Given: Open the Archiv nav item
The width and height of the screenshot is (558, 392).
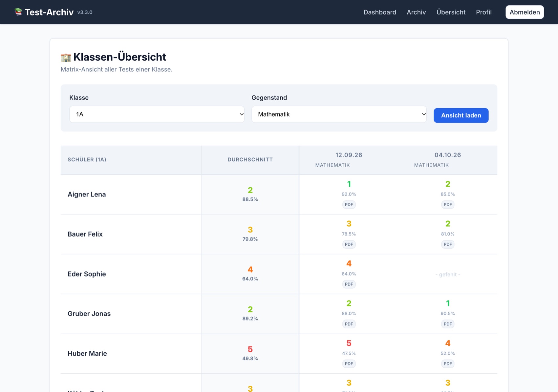Looking at the screenshot, I should (x=416, y=12).
